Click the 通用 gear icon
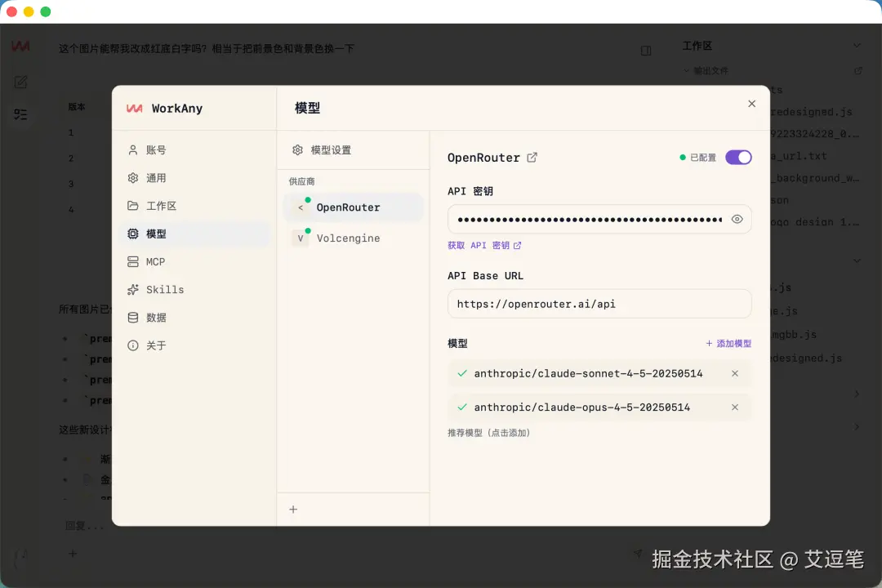 click(133, 178)
